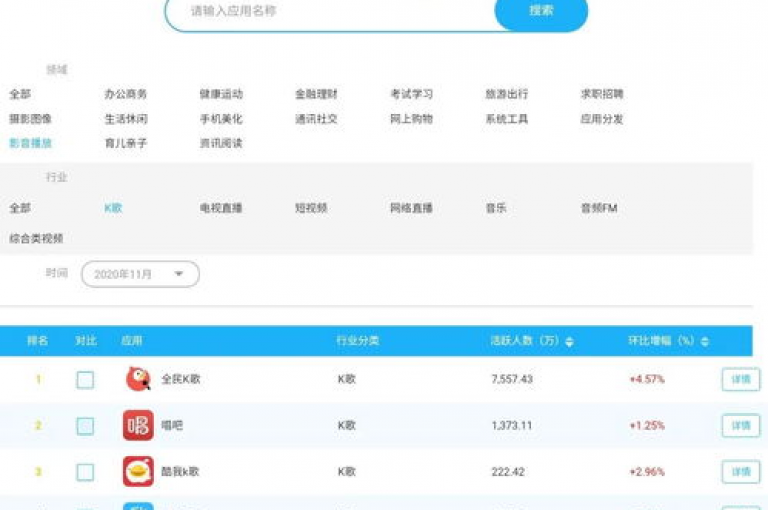This screenshot has width=768, height=510.
Task: Select the 网络直播 industry
Action: [411, 208]
